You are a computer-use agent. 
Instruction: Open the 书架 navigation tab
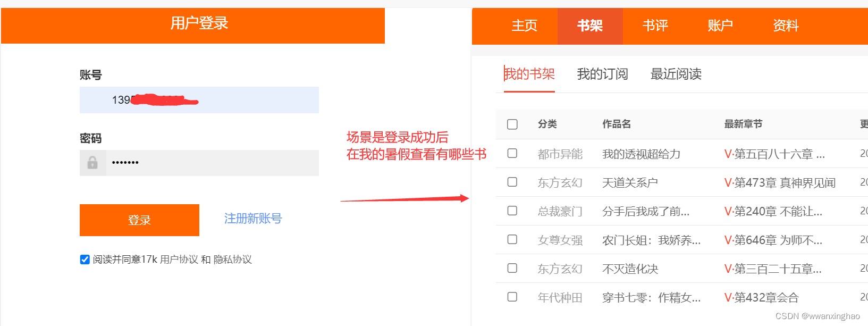[590, 26]
